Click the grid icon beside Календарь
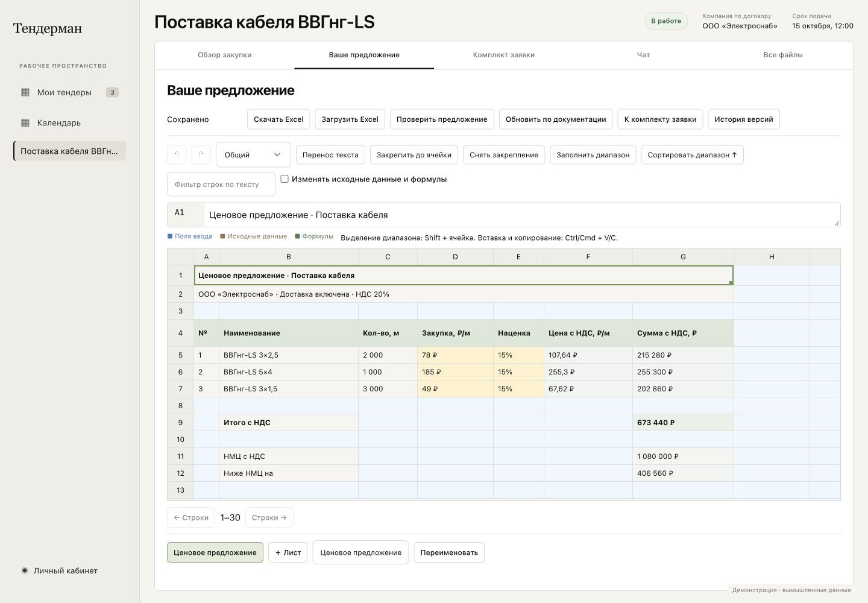Image resolution: width=868 pixels, height=603 pixels. [25, 122]
